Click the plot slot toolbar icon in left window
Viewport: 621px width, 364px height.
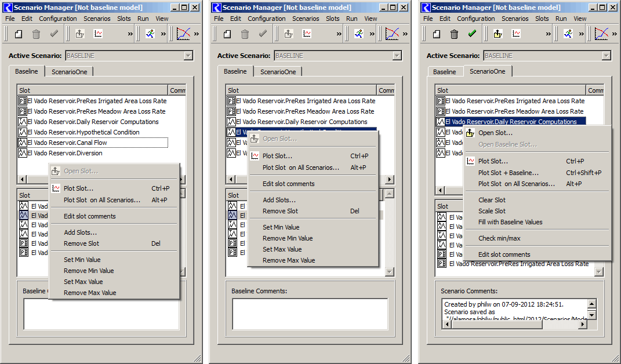point(98,34)
